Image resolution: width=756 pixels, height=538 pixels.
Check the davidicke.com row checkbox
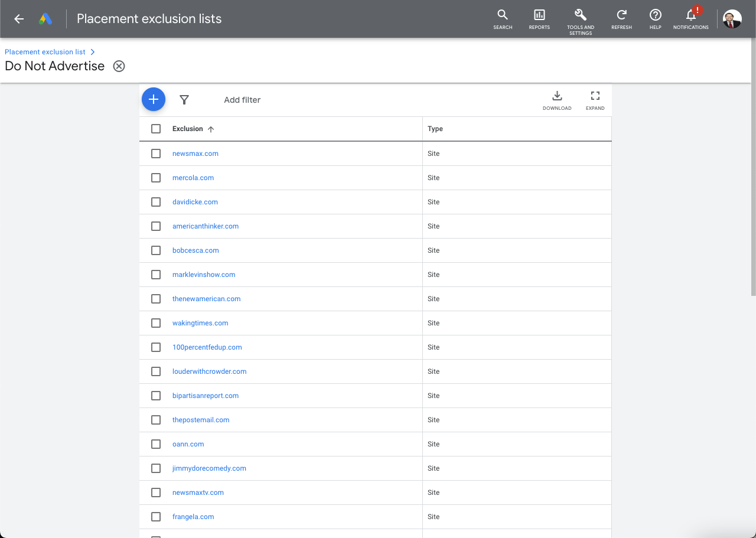coord(156,202)
